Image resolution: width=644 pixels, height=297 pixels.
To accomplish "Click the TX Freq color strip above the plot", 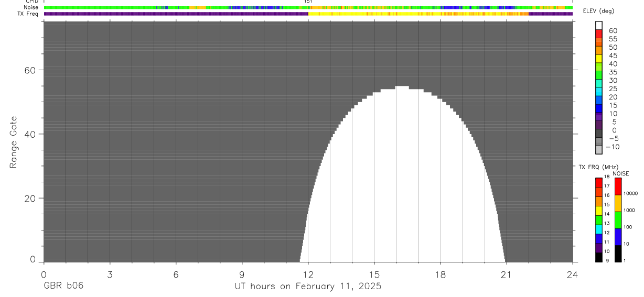I will coord(308,14).
